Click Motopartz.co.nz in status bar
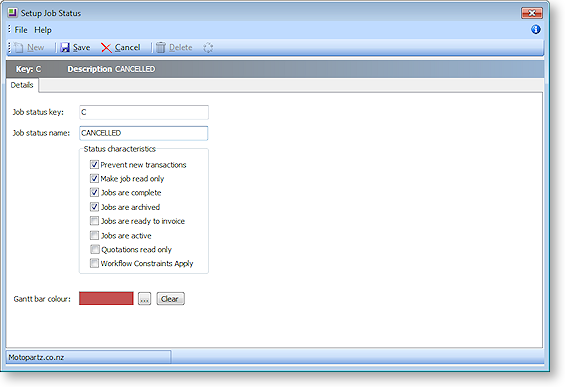Viewport: 565px width, 387px height. [36, 357]
